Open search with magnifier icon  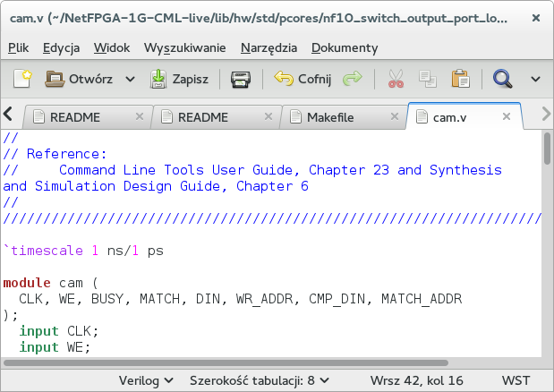(x=502, y=79)
